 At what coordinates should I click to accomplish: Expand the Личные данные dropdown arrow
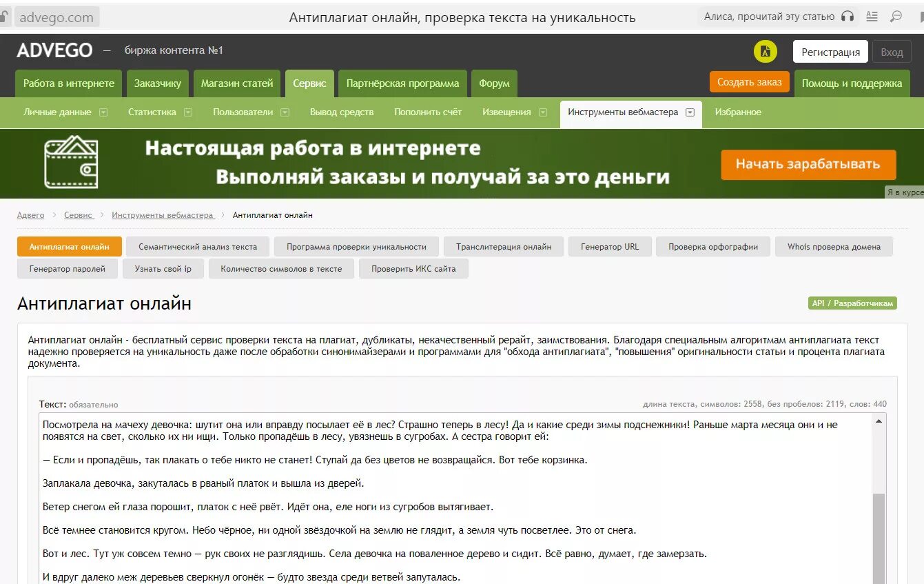pos(103,112)
